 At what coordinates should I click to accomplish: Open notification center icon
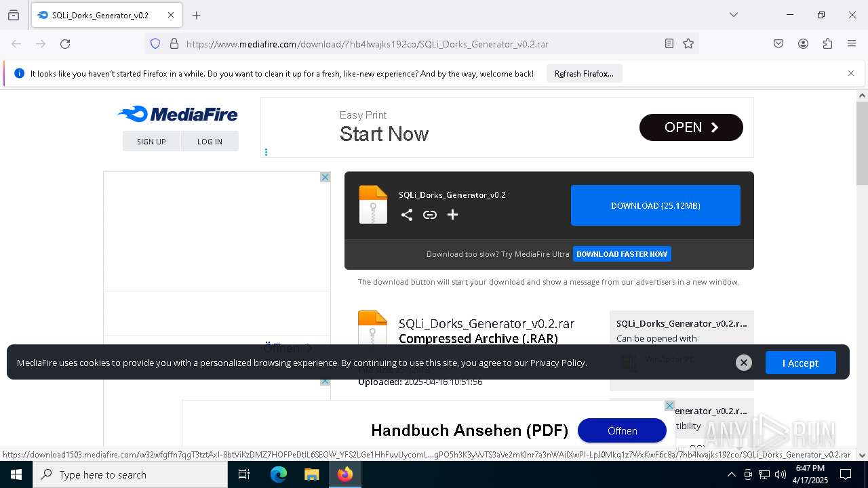[x=846, y=474]
